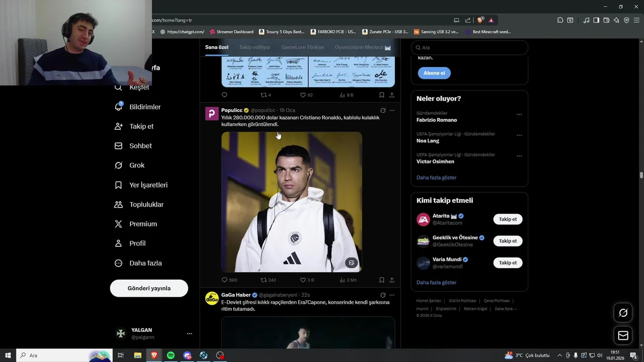
Task: Open Brave Rewards triangle icon
Action: [491, 20]
